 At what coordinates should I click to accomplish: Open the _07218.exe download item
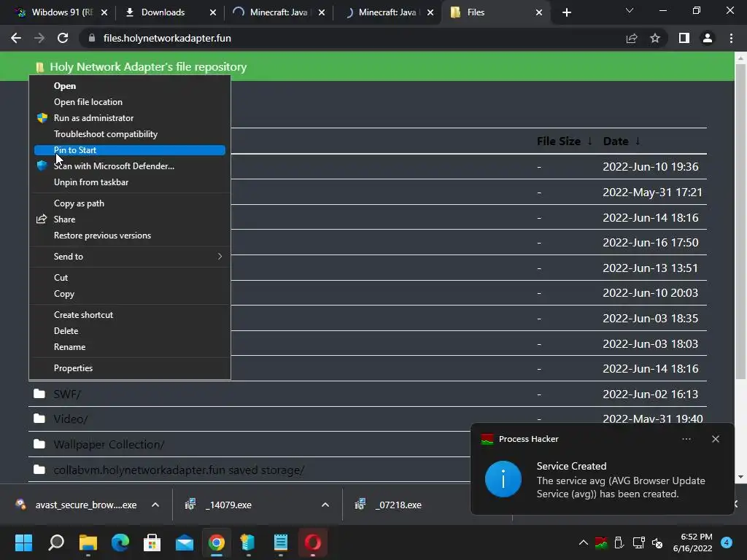coord(398,505)
